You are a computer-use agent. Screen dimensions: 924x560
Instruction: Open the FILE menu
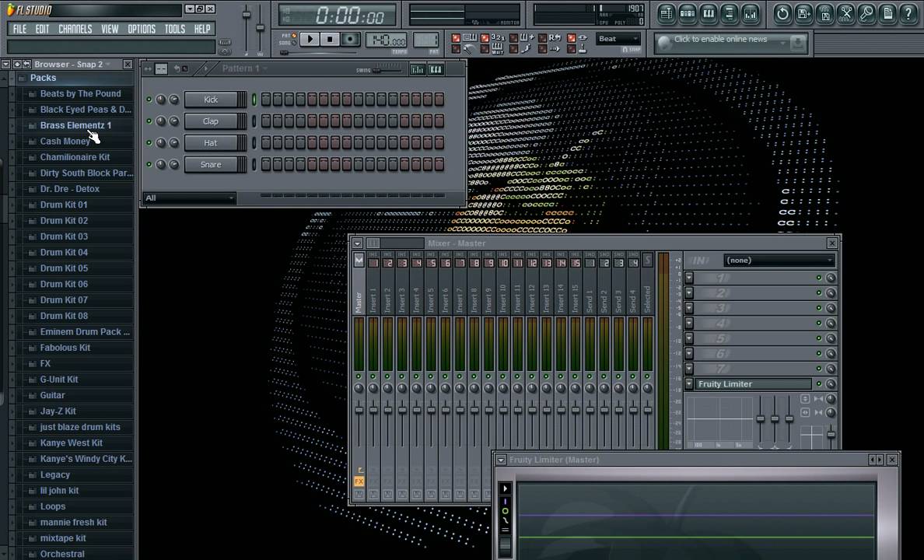(x=19, y=29)
